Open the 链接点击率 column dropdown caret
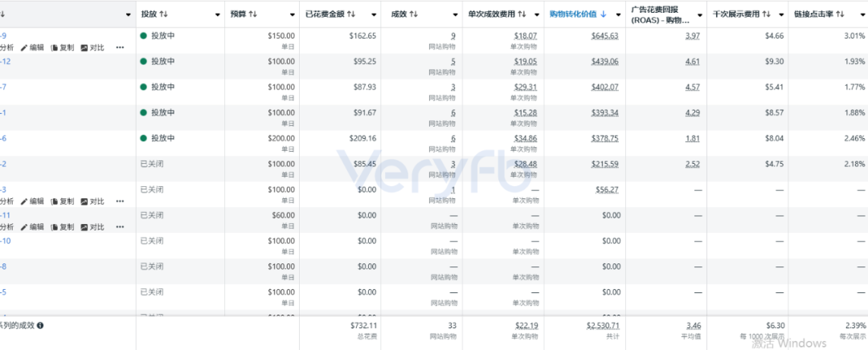Image resolution: width=868 pixels, height=350 pixels. pyautogui.click(x=862, y=14)
